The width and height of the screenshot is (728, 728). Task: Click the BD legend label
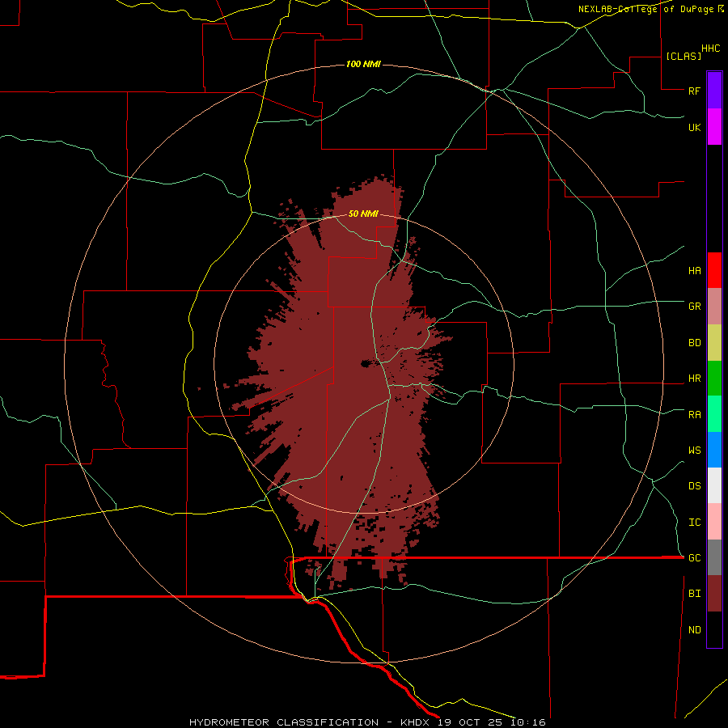tap(694, 343)
